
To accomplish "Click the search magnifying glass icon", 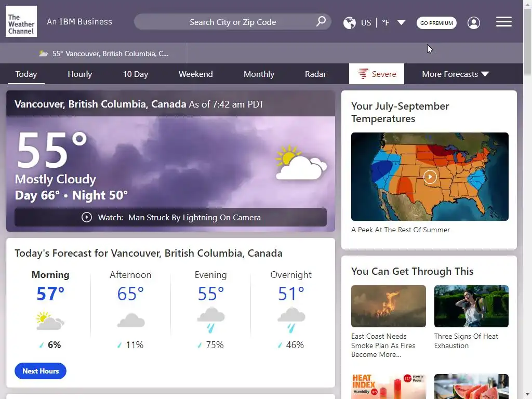I will pos(321,21).
